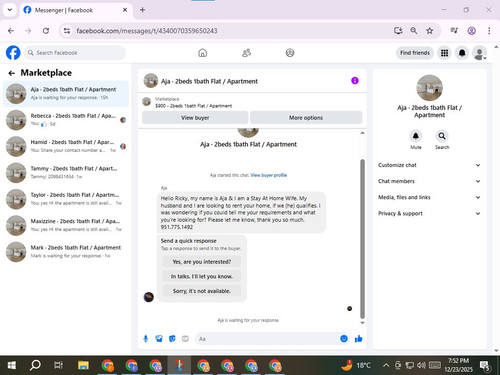Open the Facebook menu grid icon
Viewport: 500px width, 375px height.
[x=444, y=53]
